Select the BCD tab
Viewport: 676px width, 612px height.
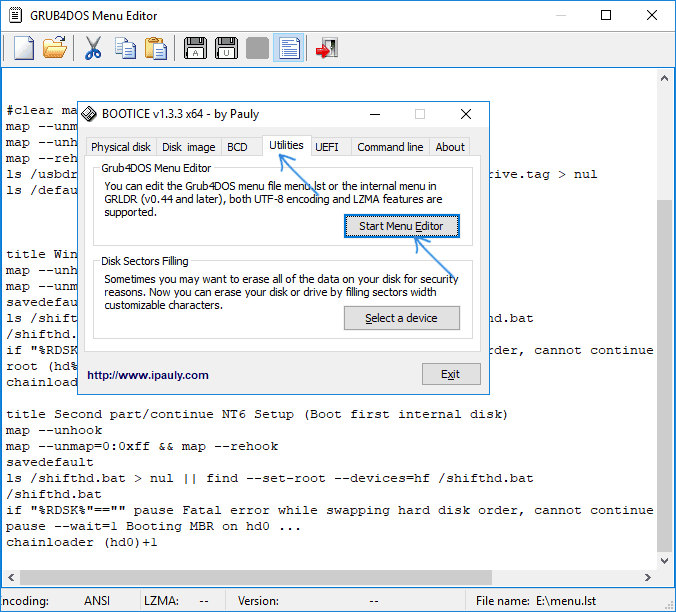[x=237, y=147]
